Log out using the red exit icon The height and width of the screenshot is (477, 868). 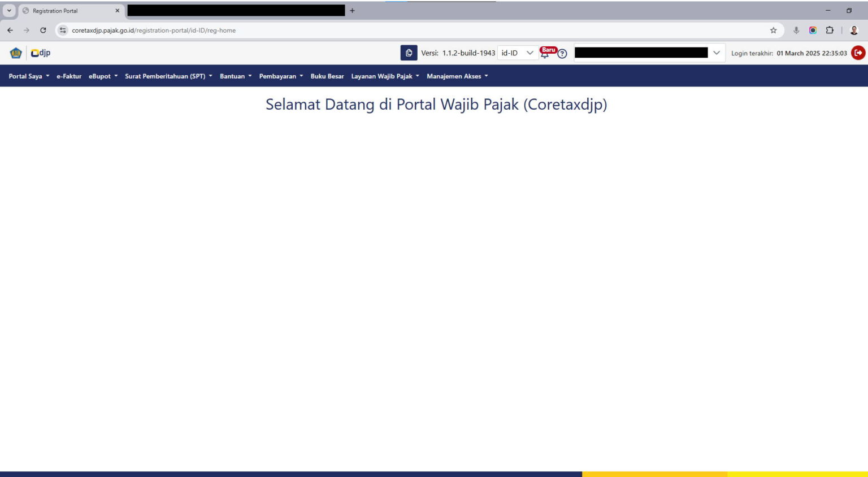click(x=858, y=53)
